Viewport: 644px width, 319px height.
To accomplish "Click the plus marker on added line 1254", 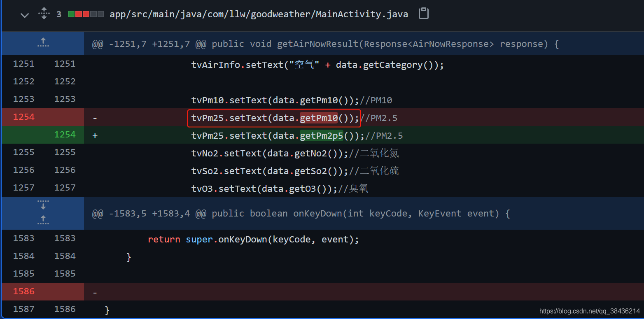I will (95, 136).
